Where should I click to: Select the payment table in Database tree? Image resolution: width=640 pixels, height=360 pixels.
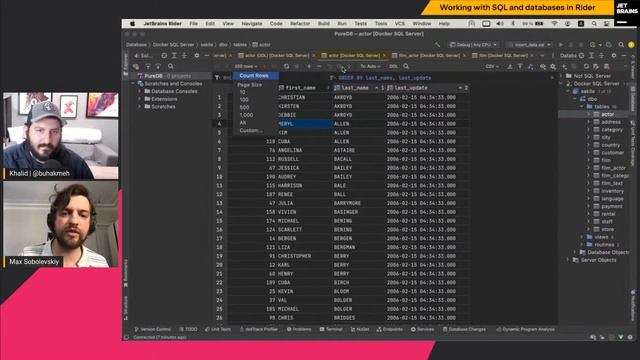click(x=611, y=207)
